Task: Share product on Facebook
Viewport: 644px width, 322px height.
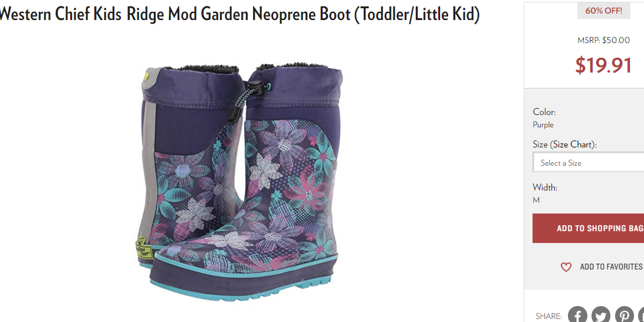Action: tap(577, 315)
